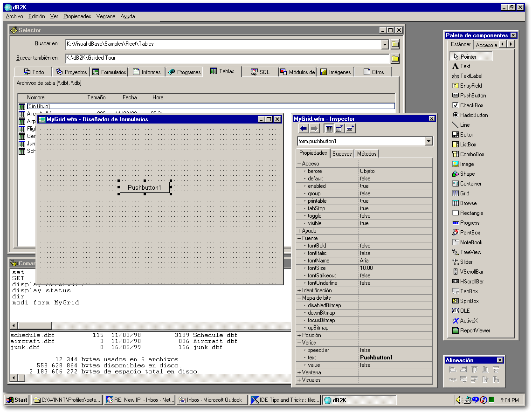
Task: Select the Slider component
Action: click(463, 262)
